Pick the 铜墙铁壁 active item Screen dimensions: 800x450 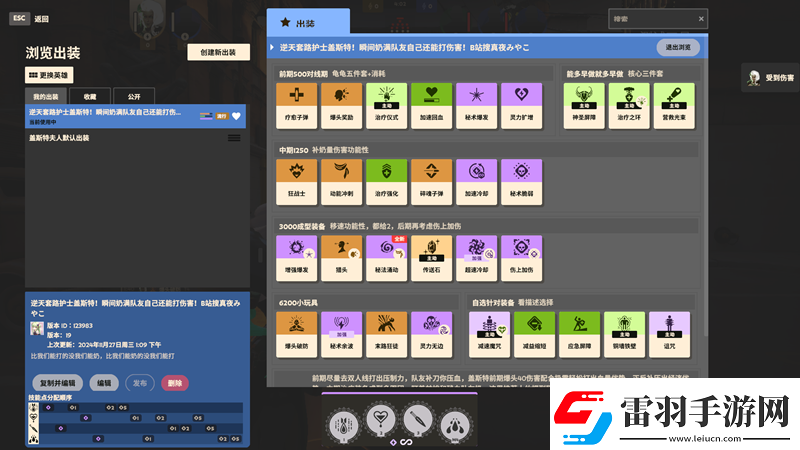624,335
